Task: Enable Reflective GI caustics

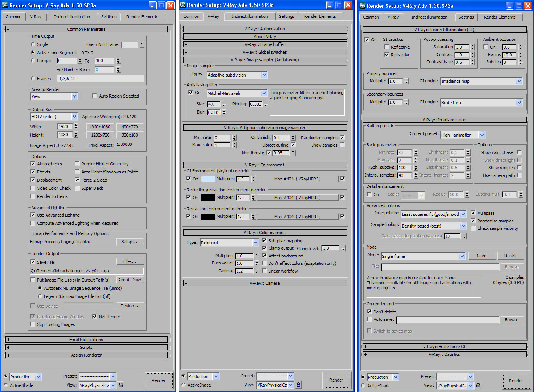Action: [x=387, y=47]
